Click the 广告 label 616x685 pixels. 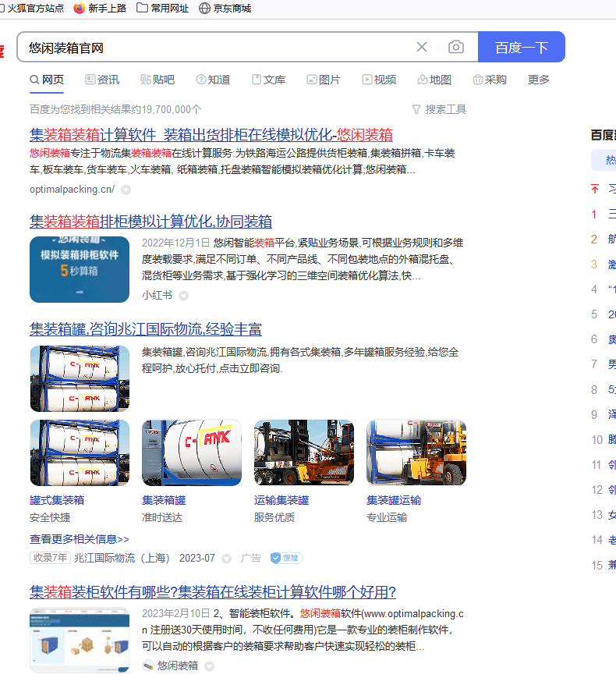[250, 558]
